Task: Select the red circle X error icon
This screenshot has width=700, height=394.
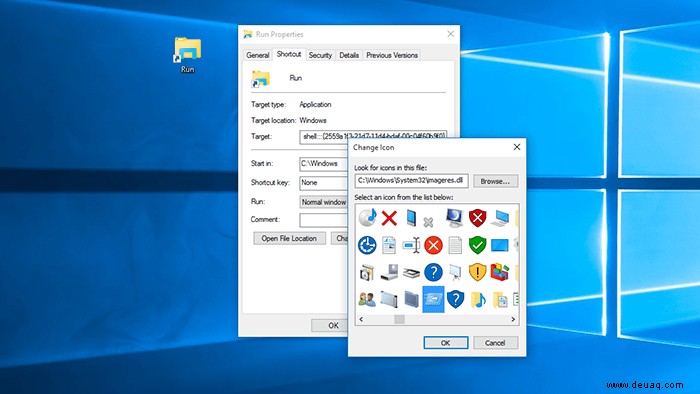Action: point(433,245)
